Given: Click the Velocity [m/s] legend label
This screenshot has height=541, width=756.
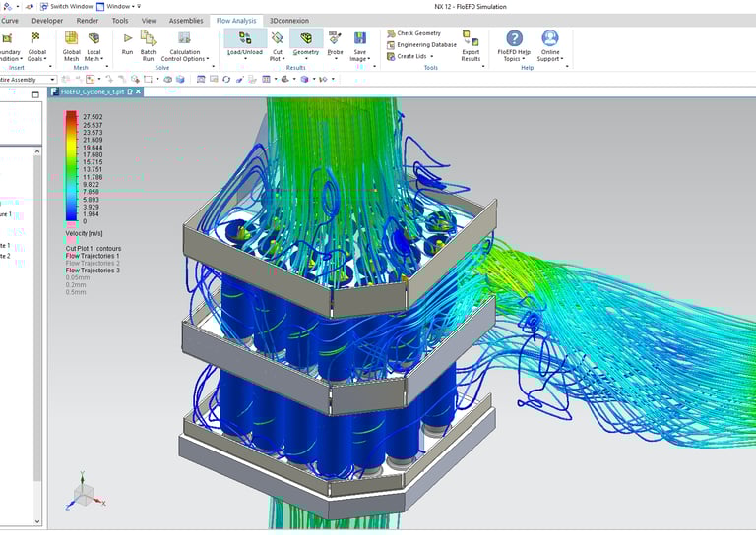Looking at the screenshot, I should coord(84,233).
